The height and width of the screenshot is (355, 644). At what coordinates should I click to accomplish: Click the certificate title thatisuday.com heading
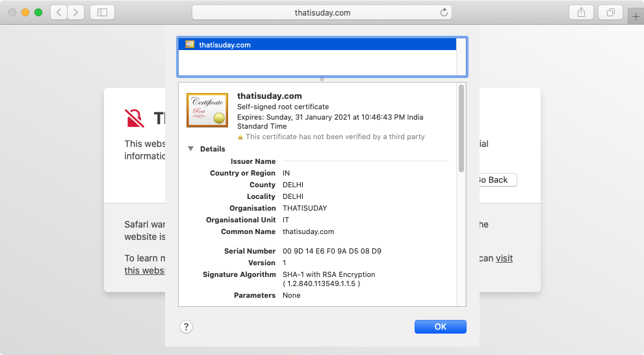pyautogui.click(x=270, y=96)
